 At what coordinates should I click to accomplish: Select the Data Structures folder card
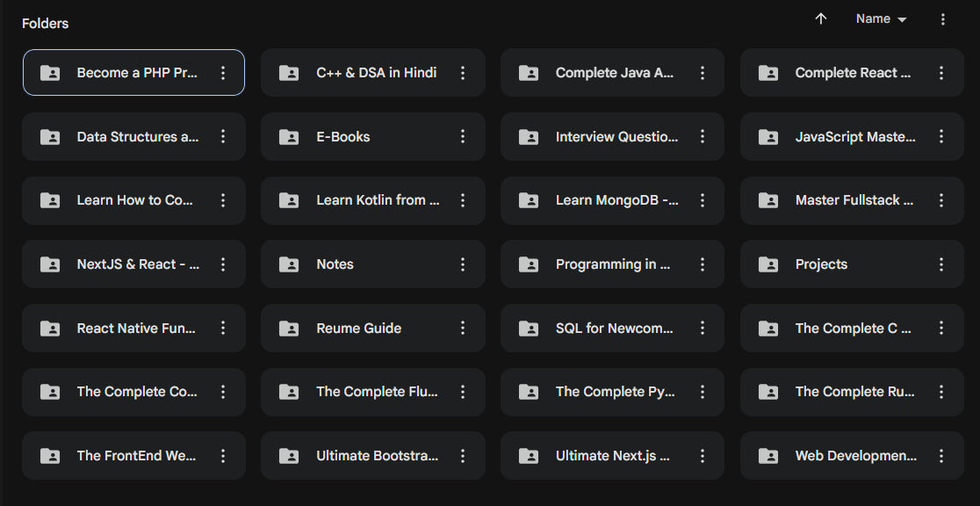[x=132, y=136]
